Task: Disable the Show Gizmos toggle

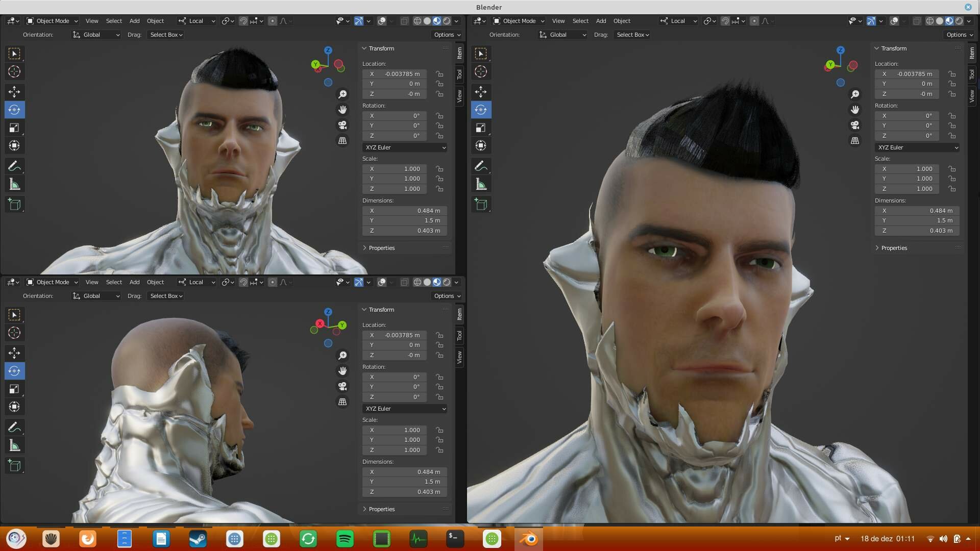Action: [x=359, y=21]
